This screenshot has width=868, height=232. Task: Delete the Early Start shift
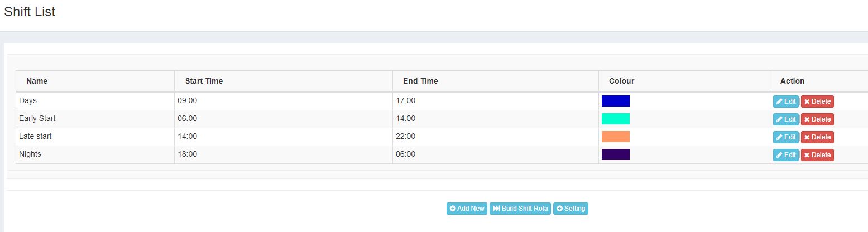pos(817,119)
